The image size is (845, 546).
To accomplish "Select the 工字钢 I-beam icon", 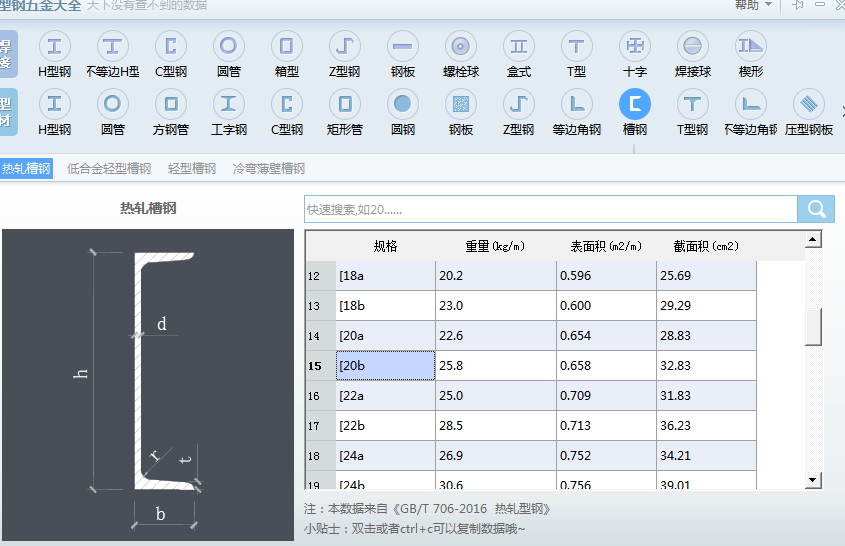I will click(228, 104).
